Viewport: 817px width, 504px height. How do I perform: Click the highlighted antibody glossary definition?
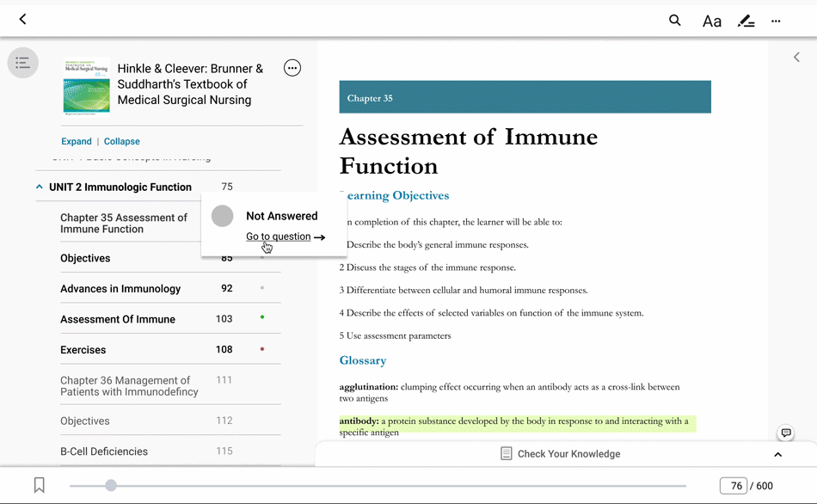tap(518, 427)
